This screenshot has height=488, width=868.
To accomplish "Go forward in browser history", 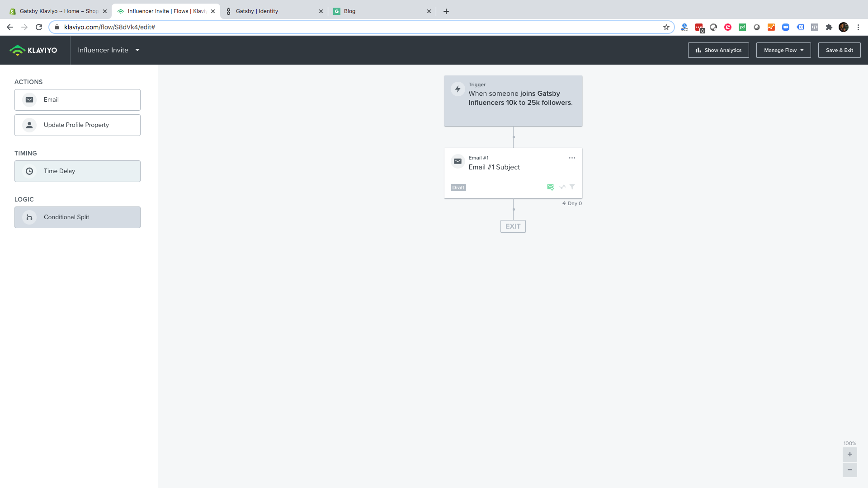I will [24, 27].
